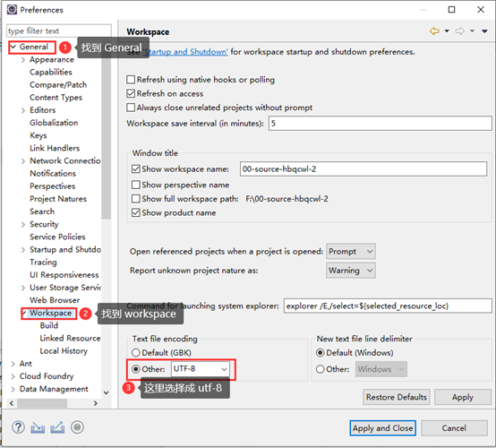The image size is (496, 448).
Task: Select the Keys preference page
Action: tap(38, 135)
